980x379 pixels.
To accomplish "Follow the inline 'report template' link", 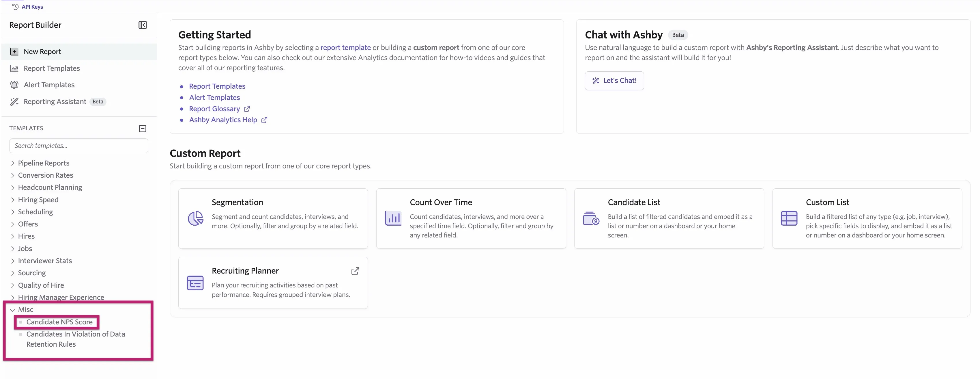I will 345,48.
